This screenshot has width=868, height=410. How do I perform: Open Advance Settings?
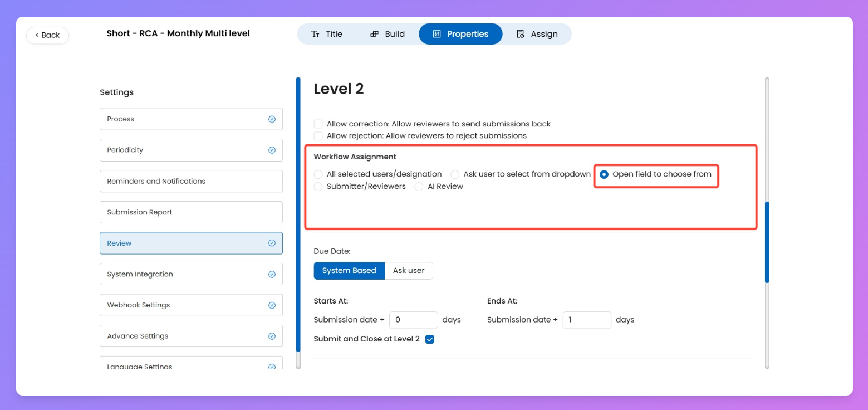(191, 336)
